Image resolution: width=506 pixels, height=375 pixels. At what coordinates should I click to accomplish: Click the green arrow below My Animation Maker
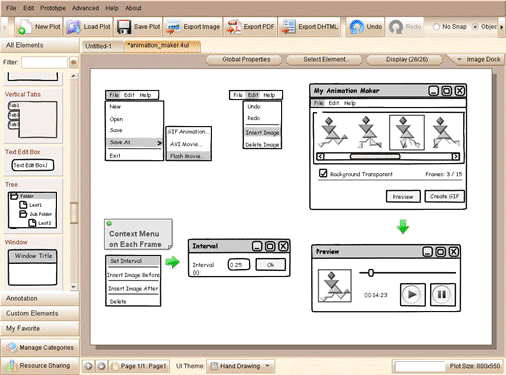pyautogui.click(x=403, y=226)
